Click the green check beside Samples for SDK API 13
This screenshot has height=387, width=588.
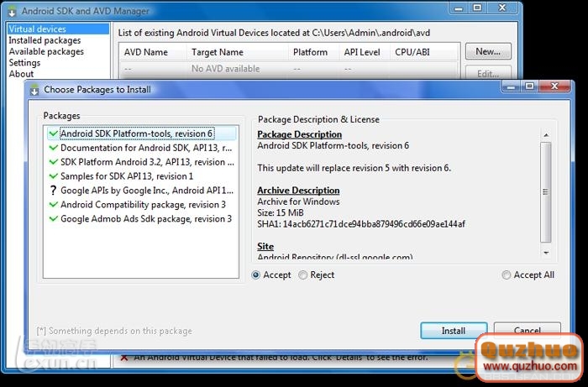[54, 176]
